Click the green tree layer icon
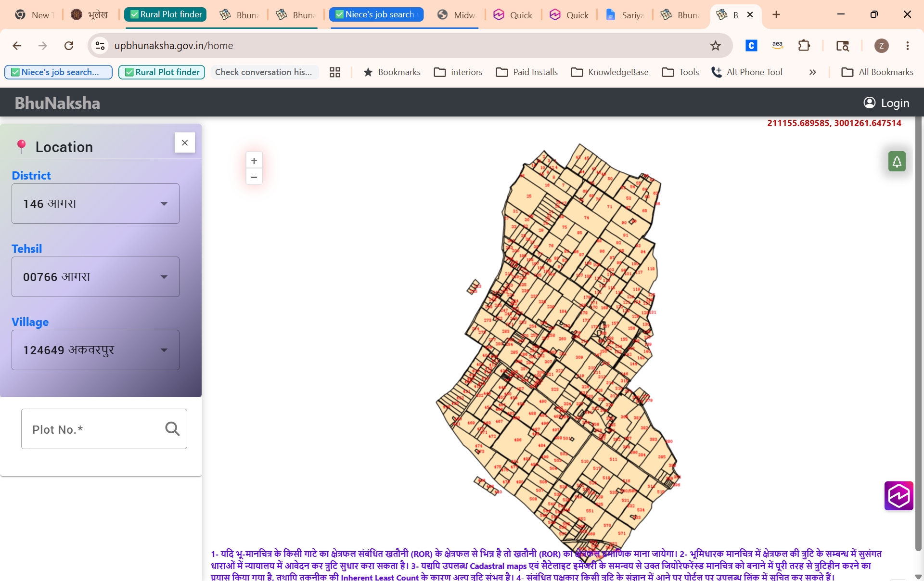Viewport: 924px width, 581px height. [x=897, y=161]
